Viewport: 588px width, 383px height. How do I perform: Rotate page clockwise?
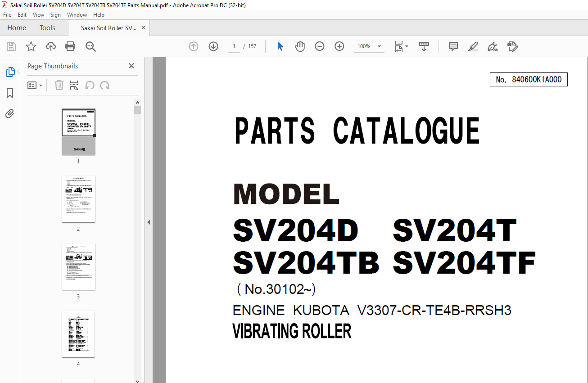click(x=105, y=85)
